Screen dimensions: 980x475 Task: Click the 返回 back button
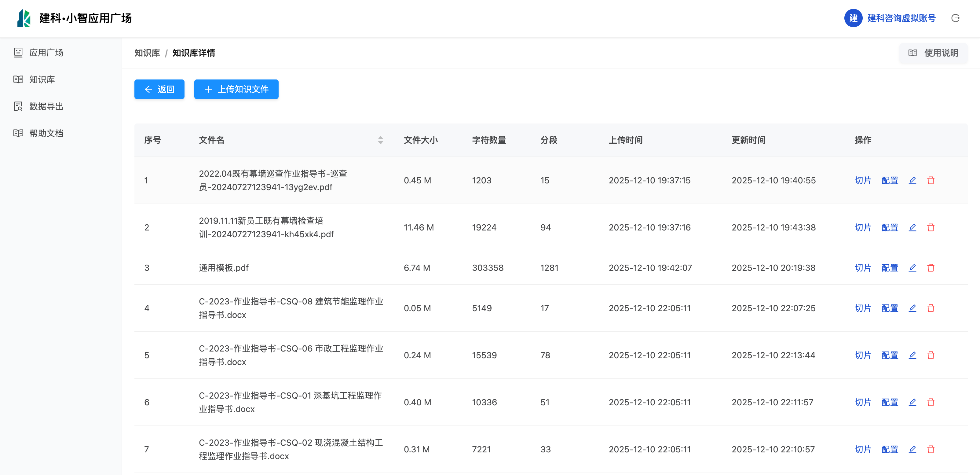click(159, 90)
